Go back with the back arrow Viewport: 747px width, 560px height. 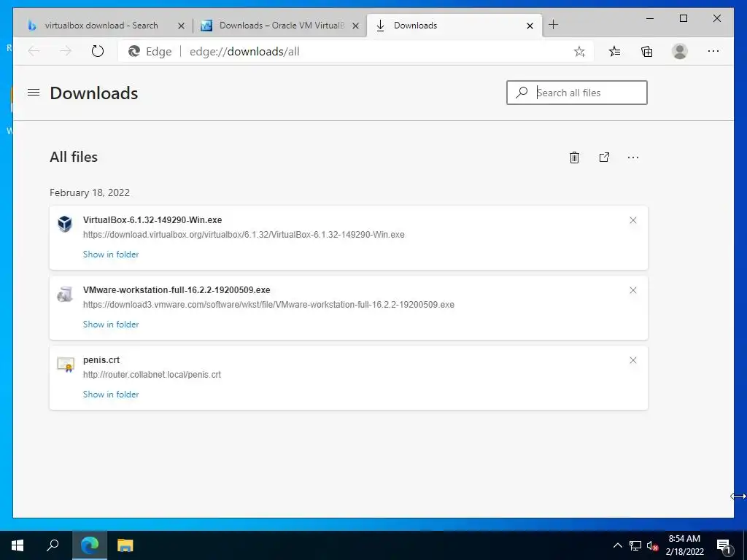click(34, 51)
